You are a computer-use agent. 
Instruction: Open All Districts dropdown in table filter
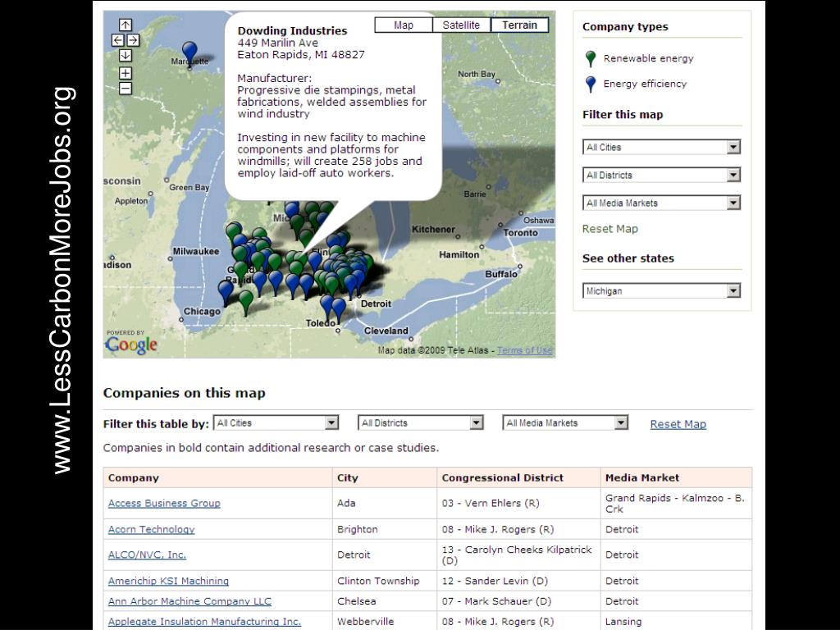[421, 422]
